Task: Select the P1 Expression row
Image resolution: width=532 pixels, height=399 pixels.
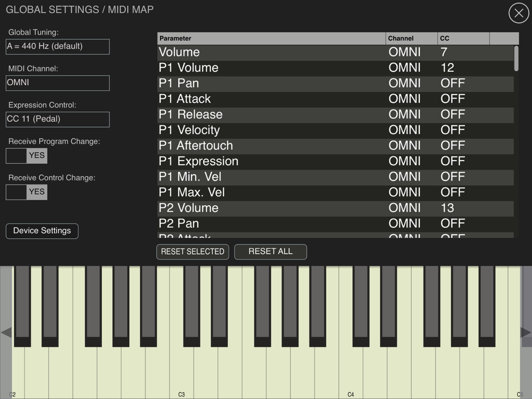Action: 336,162
